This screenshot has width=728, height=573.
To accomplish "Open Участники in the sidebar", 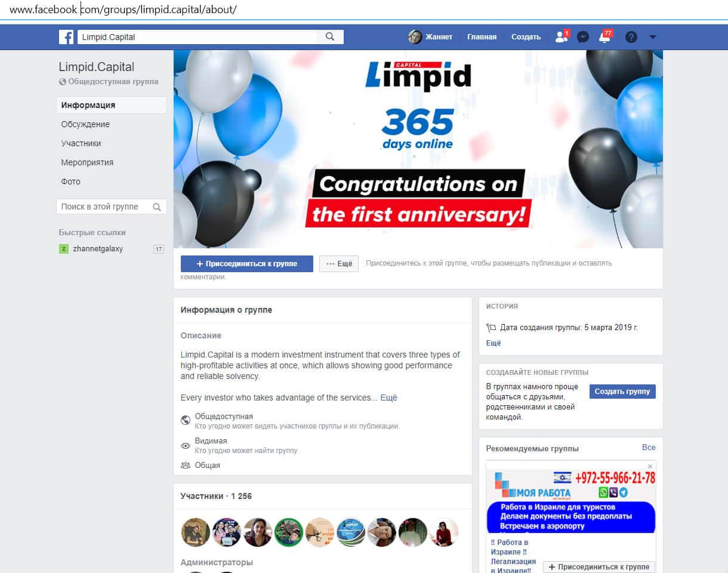I will tap(81, 143).
